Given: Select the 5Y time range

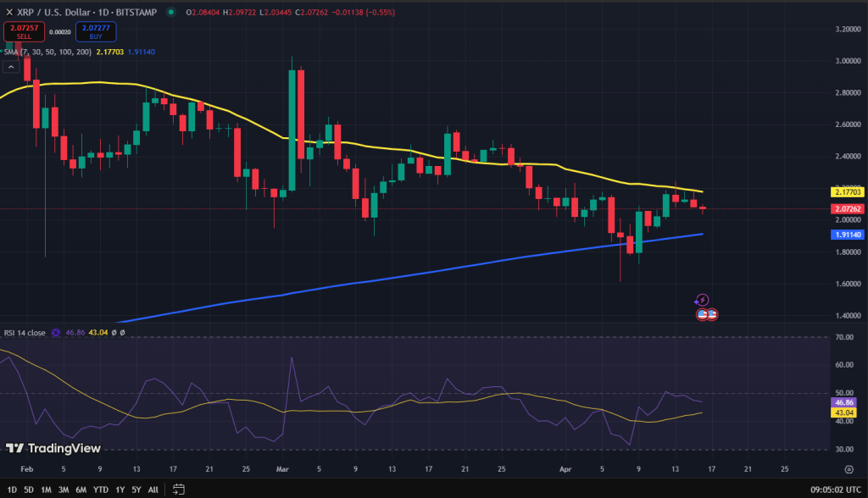Looking at the screenshot, I should point(136,490).
